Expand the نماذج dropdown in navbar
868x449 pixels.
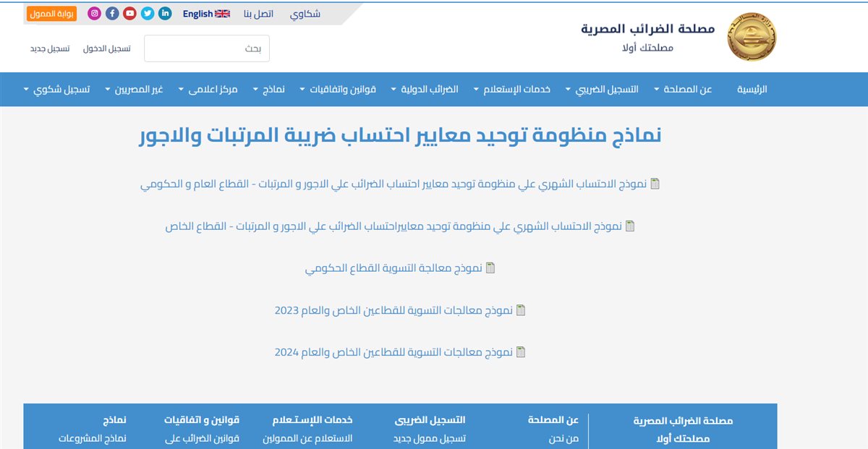(x=268, y=90)
